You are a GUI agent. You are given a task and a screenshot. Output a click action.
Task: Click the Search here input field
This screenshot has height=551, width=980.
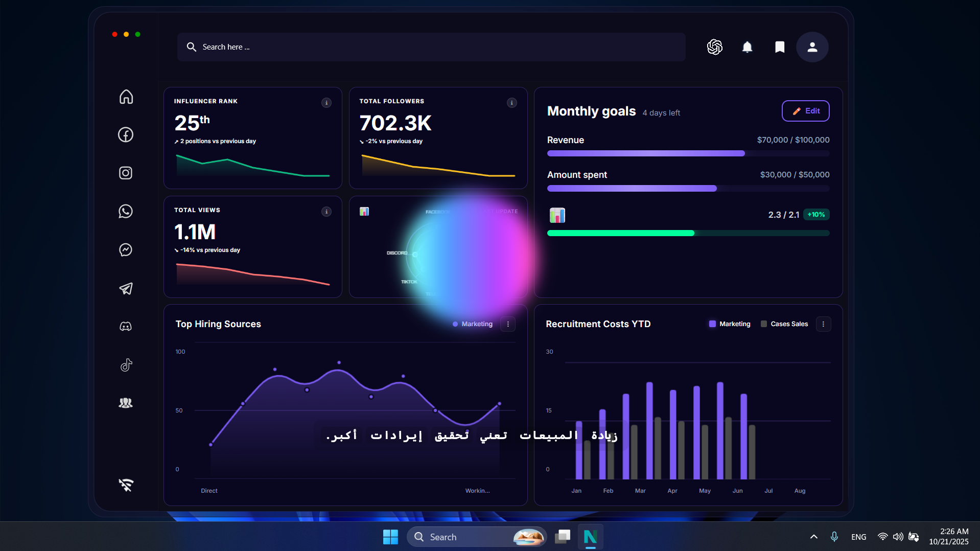[358, 47]
